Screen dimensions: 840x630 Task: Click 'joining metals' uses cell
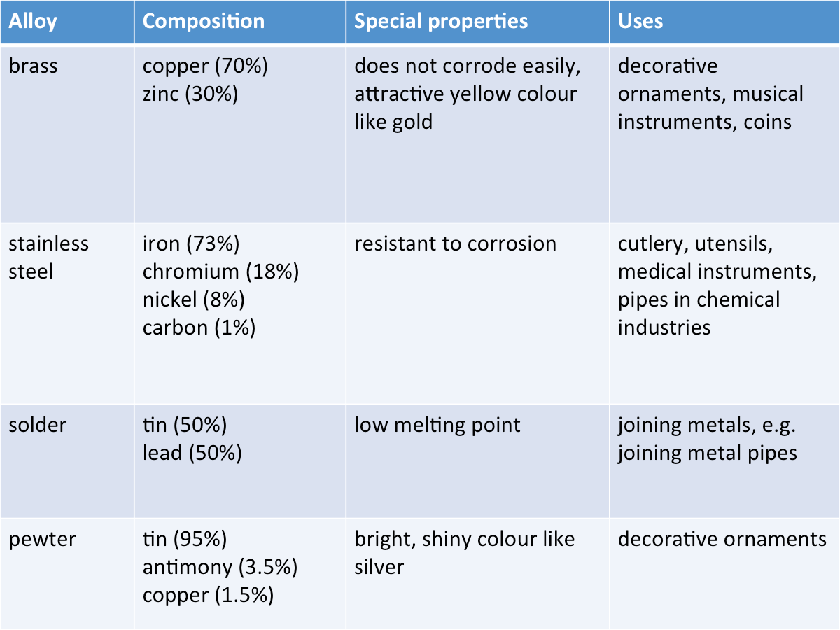tap(707, 439)
